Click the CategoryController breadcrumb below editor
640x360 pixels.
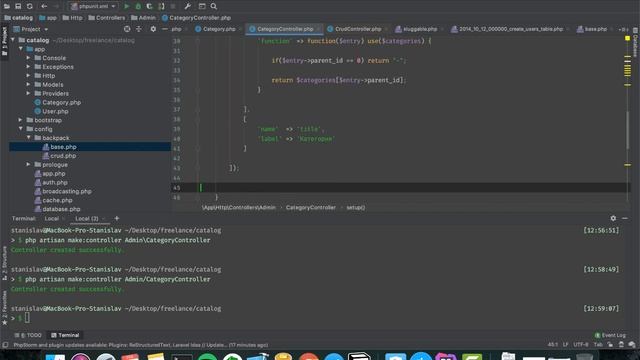311,207
